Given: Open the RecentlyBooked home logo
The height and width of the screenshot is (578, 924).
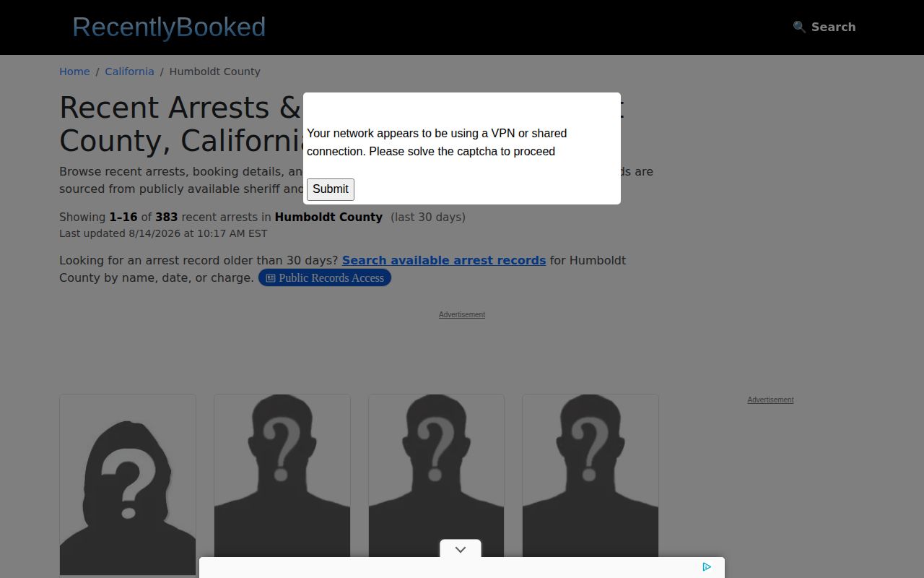Looking at the screenshot, I should pyautogui.click(x=169, y=27).
